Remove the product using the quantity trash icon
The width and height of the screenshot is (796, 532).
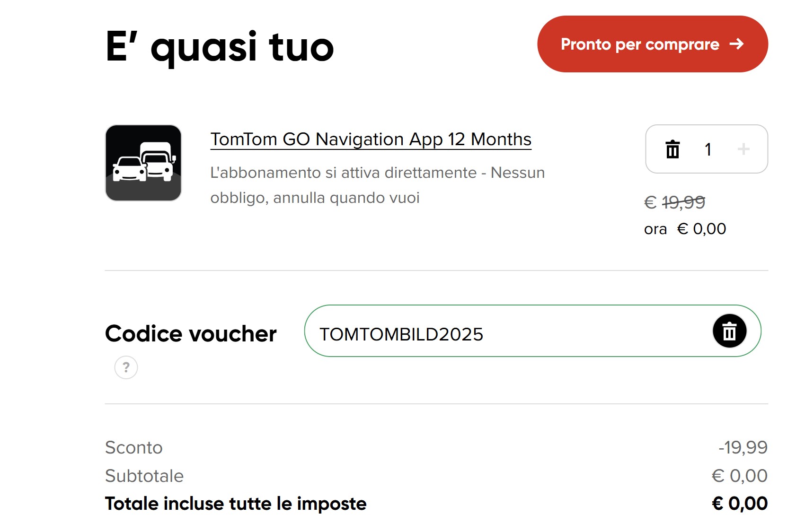tap(672, 149)
